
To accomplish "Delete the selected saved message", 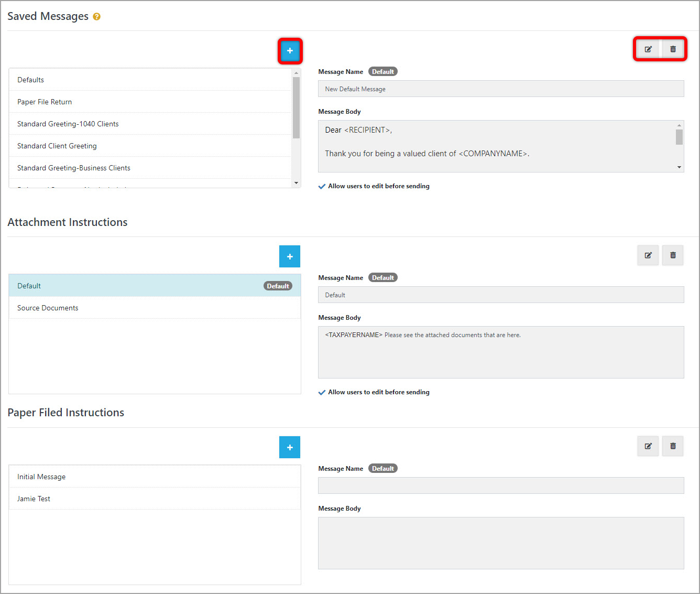I will tap(673, 49).
